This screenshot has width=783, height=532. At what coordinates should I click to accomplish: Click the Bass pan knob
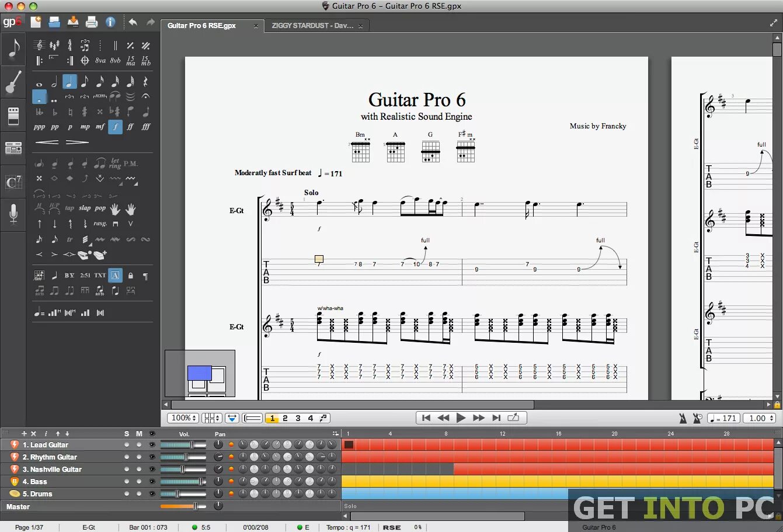click(218, 482)
